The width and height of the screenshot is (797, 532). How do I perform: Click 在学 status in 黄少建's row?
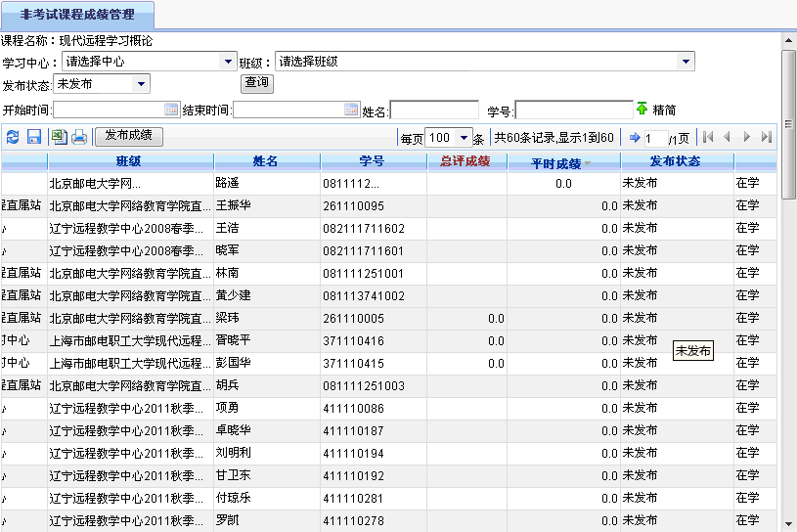click(748, 295)
